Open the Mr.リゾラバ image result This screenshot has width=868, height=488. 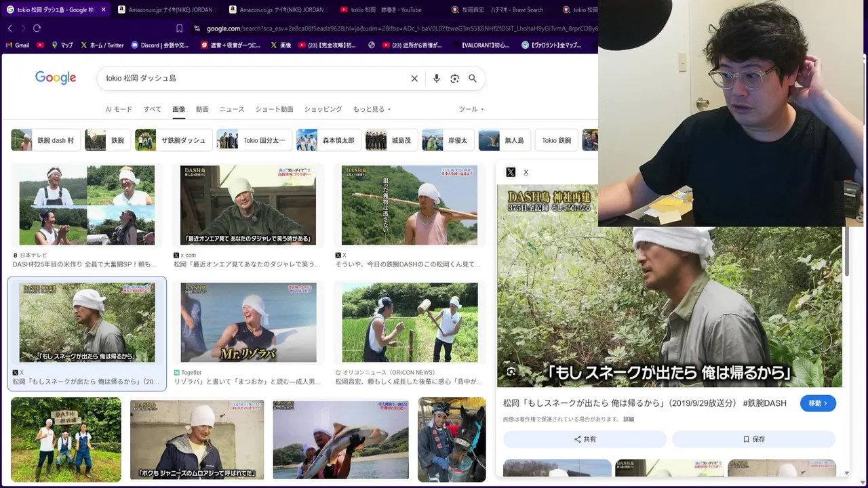click(x=248, y=323)
